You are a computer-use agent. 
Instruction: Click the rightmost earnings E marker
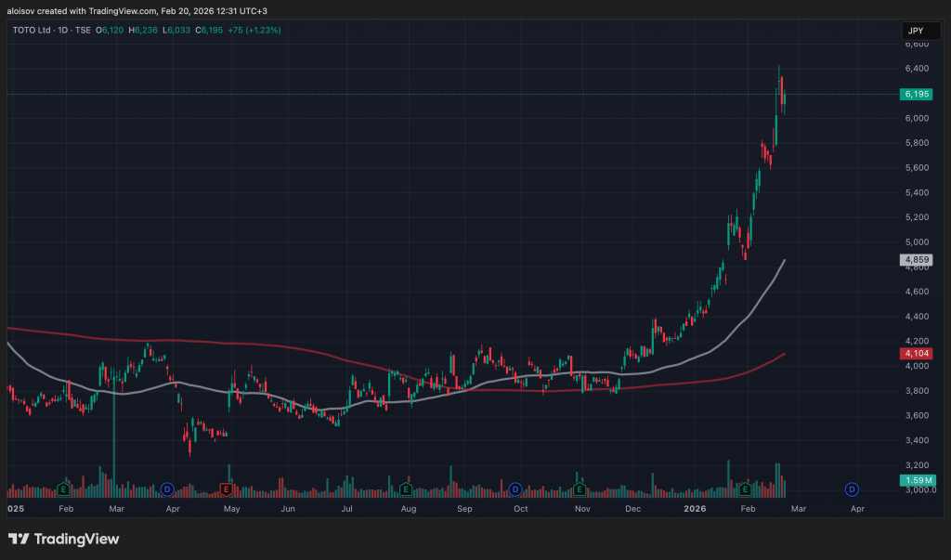click(x=744, y=488)
